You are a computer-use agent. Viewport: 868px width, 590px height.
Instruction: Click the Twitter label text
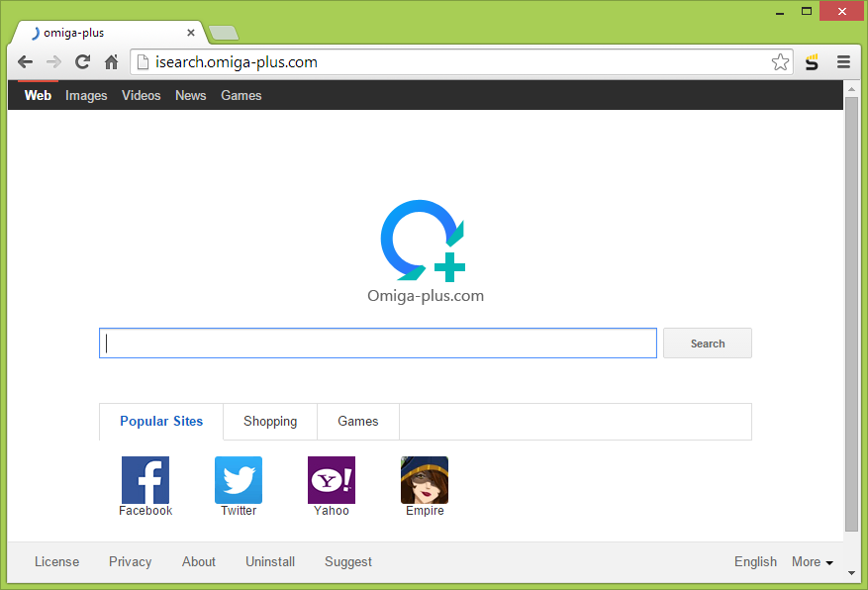click(239, 510)
